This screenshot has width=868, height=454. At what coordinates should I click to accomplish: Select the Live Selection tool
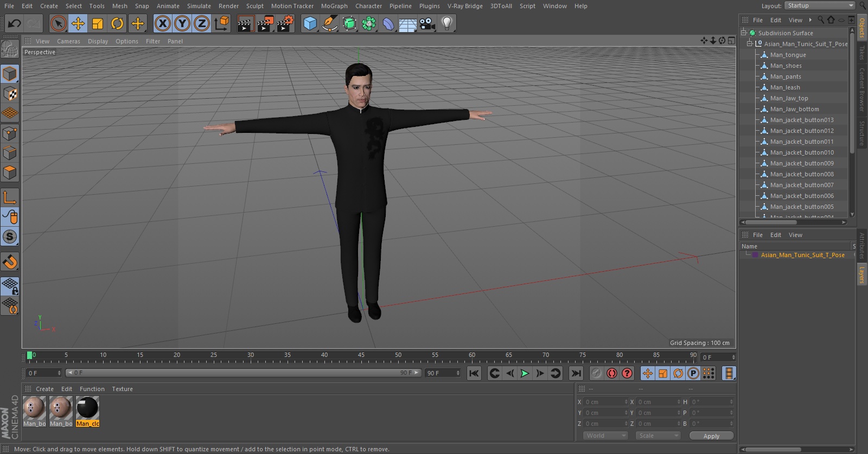59,23
